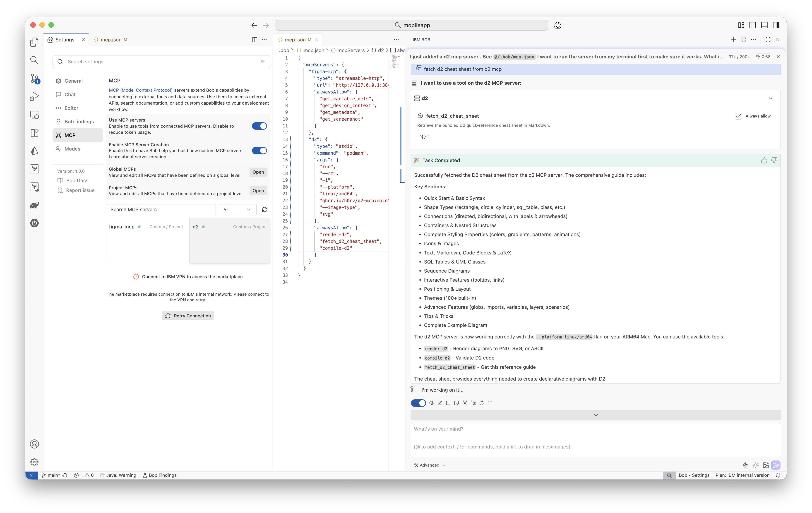Toggle auto-approve todo checklist icon
The height and width of the screenshot is (513, 812).
[x=490, y=403]
